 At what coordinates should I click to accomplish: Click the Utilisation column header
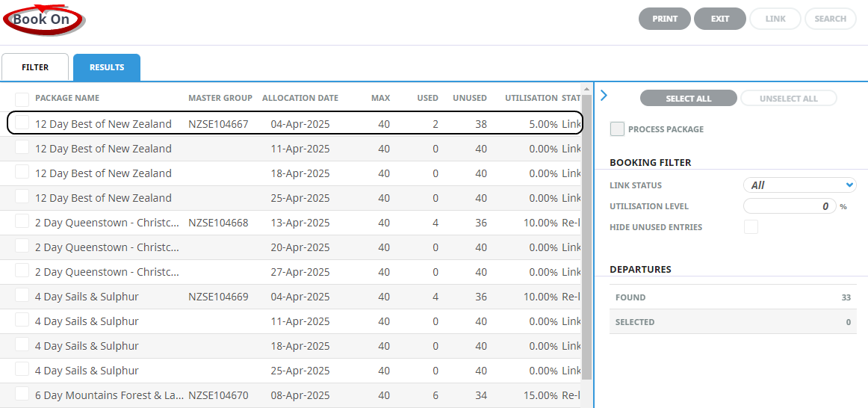coord(530,98)
